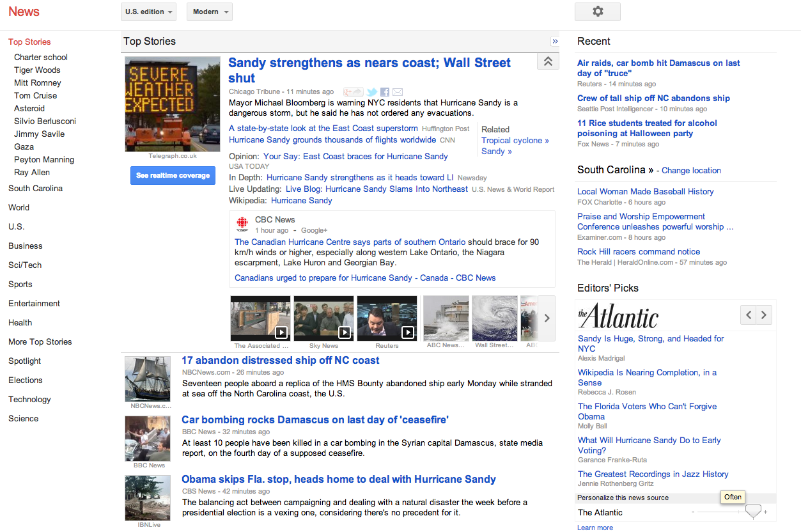Click the CBC News logo icon
The width and height of the screenshot is (801, 532).
[x=242, y=224]
